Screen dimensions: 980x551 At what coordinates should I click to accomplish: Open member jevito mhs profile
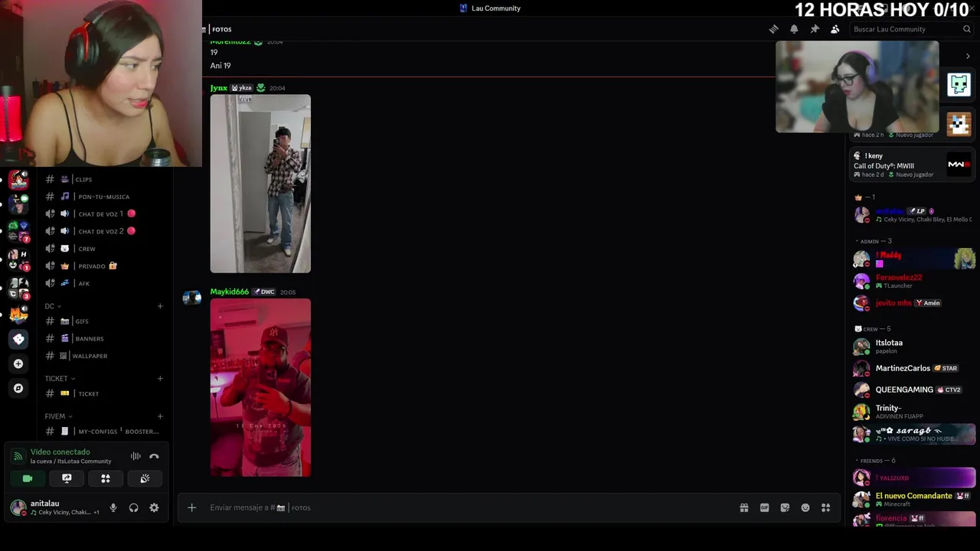[914, 303]
